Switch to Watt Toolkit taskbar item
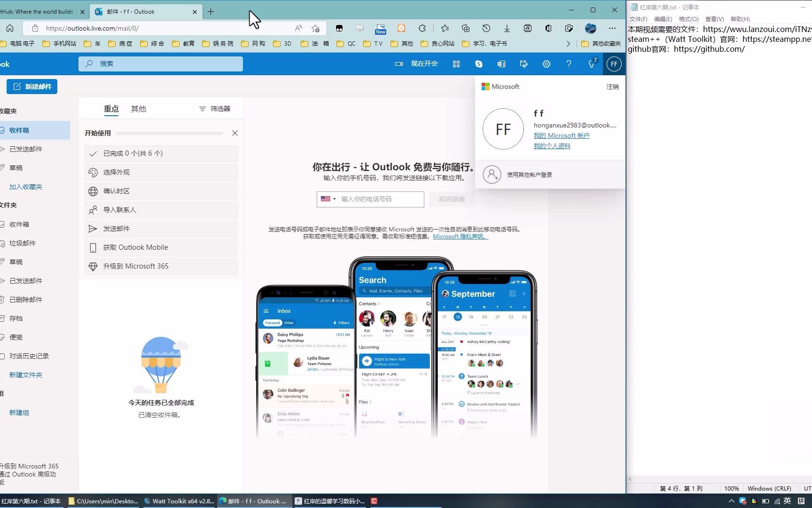The width and height of the screenshot is (812, 508). (179, 501)
